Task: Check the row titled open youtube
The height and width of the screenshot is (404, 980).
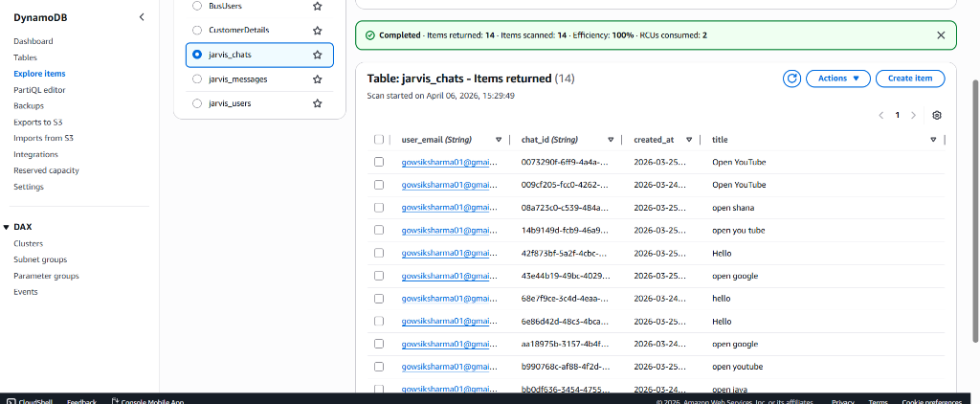Action: [379, 367]
